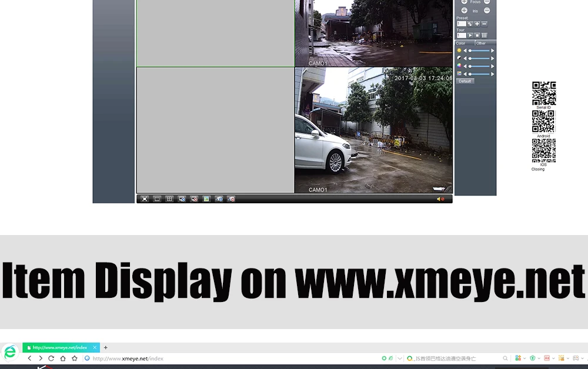The height and width of the screenshot is (369, 588).
Task: Start local recording with camera icon
Action: [x=219, y=199]
